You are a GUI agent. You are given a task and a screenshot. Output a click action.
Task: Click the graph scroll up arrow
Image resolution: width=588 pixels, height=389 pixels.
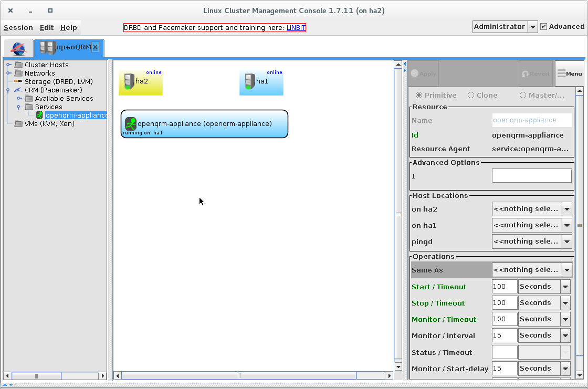pos(398,65)
